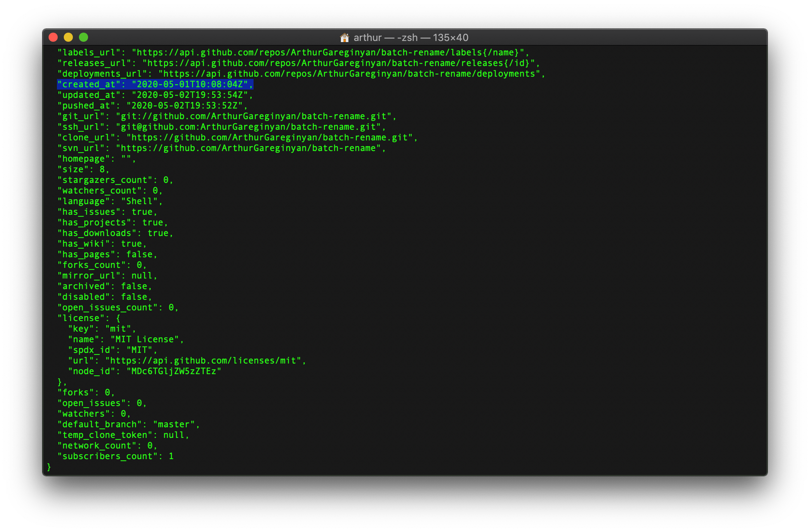Image resolution: width=810 pixels, height=532 pixels.
Task: Click the green fullscreen button
Action: click(x=83, y=38)
